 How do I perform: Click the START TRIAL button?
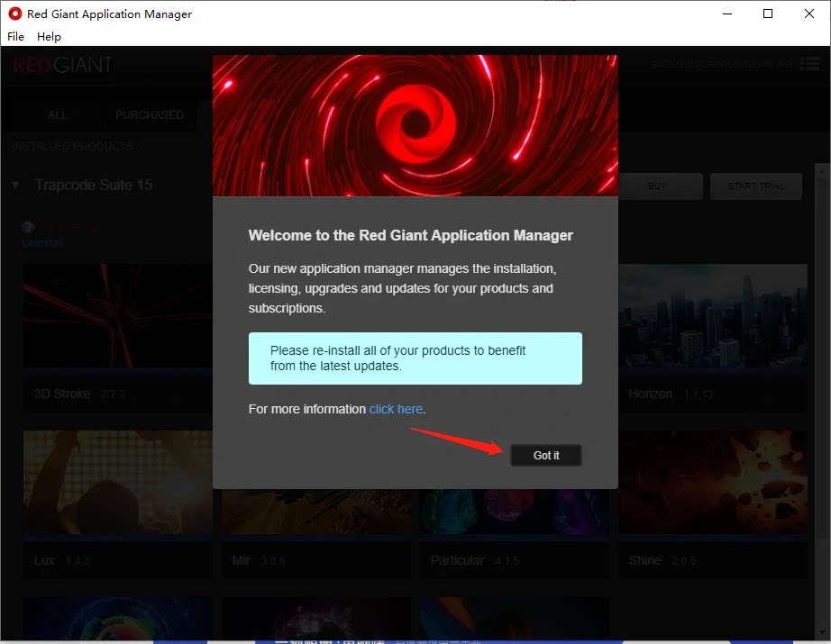[756, 186]
